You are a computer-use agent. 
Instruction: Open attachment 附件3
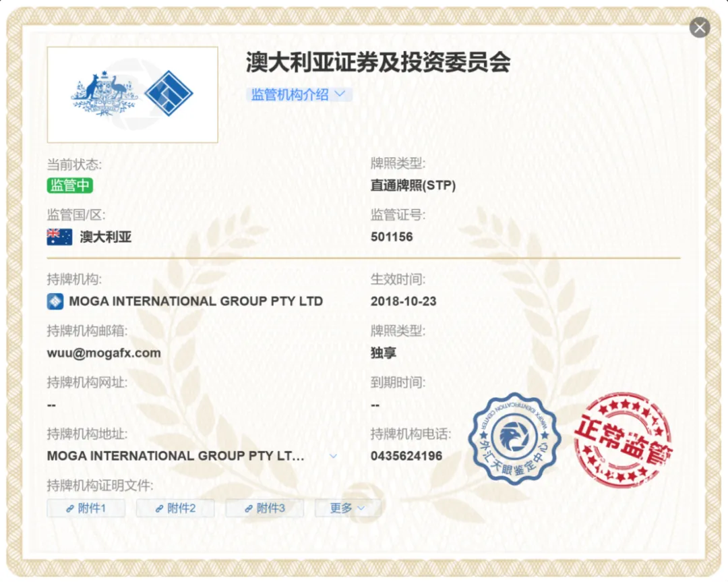(265, 508)
